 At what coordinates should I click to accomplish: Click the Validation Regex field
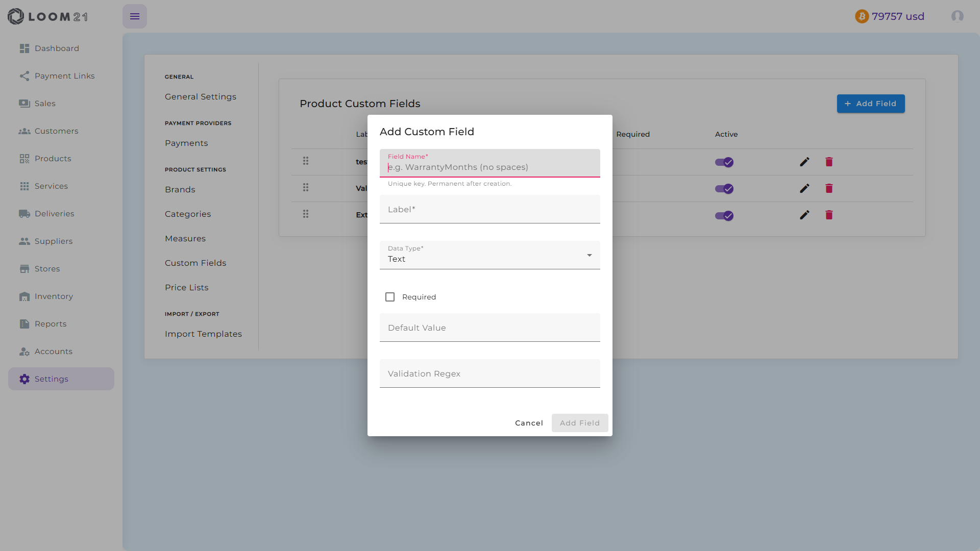(x=490, y=373)
